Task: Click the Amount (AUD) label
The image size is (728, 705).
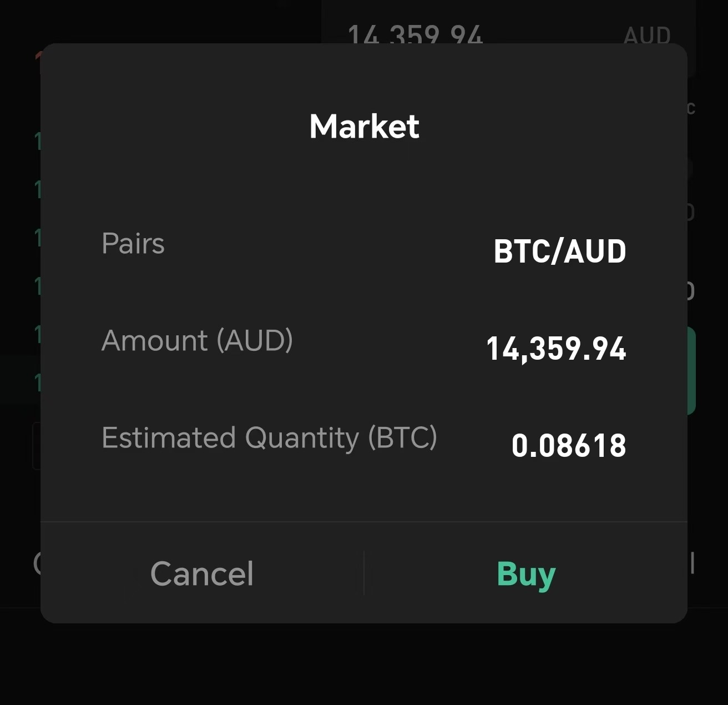Action: click(x=198, y=341)
